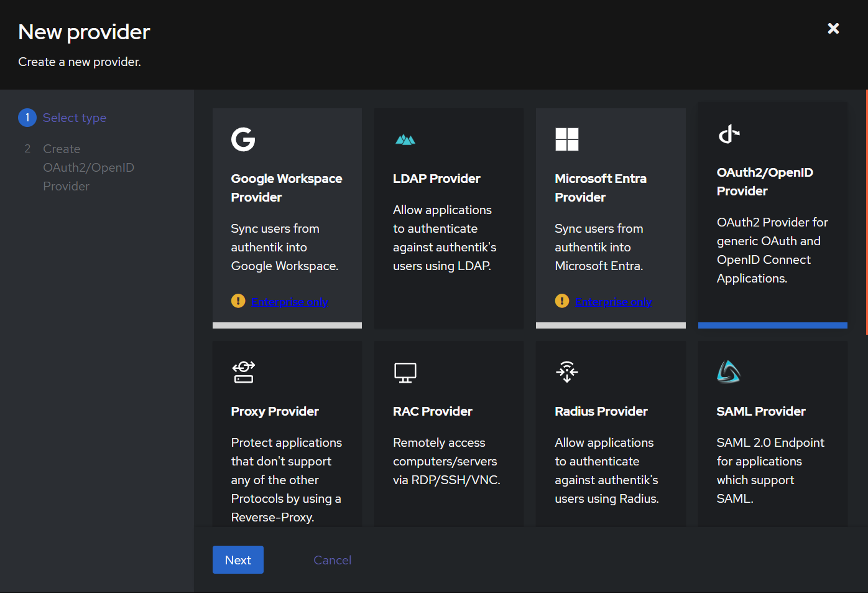Viewport: 868px width, 593px height.
Task: Click the step 1 number badge
Action: [27, 118]
